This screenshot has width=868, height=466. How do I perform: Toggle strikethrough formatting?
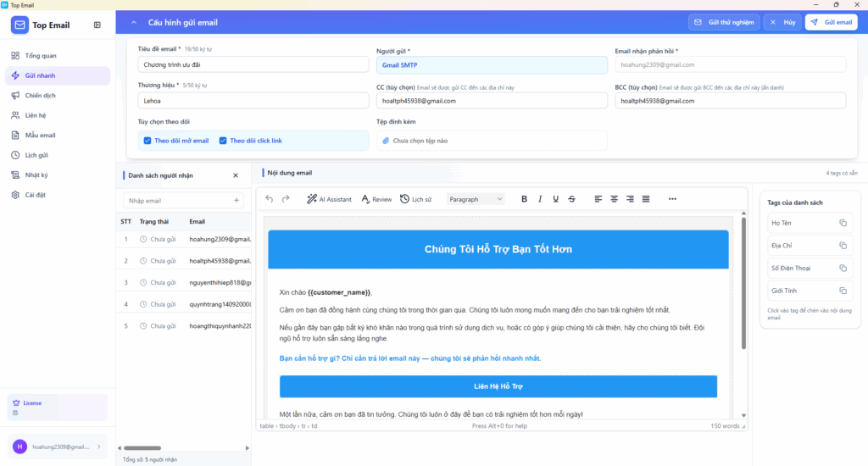tap(571, 199)
